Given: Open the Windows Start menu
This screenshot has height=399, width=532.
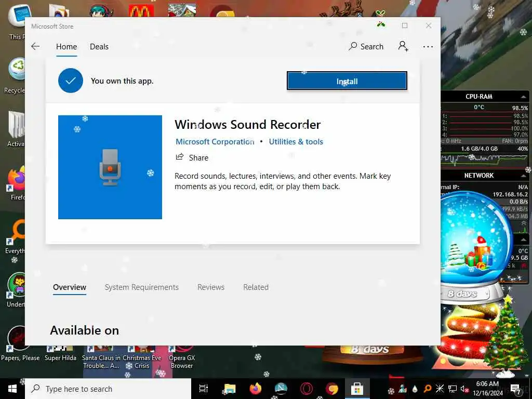Looking at the screenshot, I should coord(12,389).
